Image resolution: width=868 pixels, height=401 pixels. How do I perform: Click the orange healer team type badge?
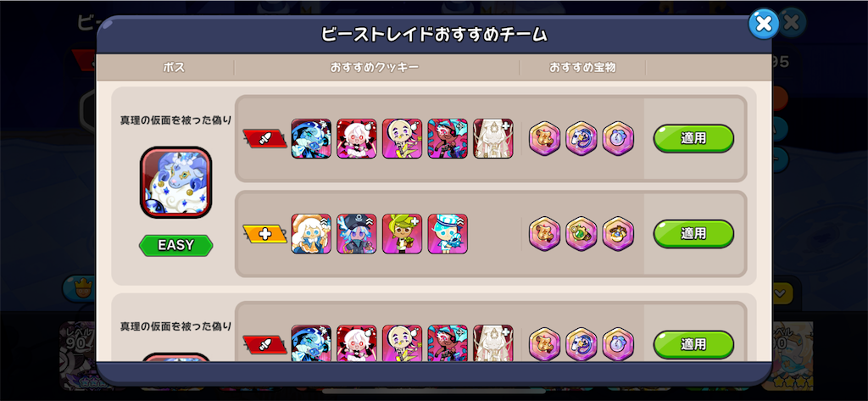coord(264,234)
